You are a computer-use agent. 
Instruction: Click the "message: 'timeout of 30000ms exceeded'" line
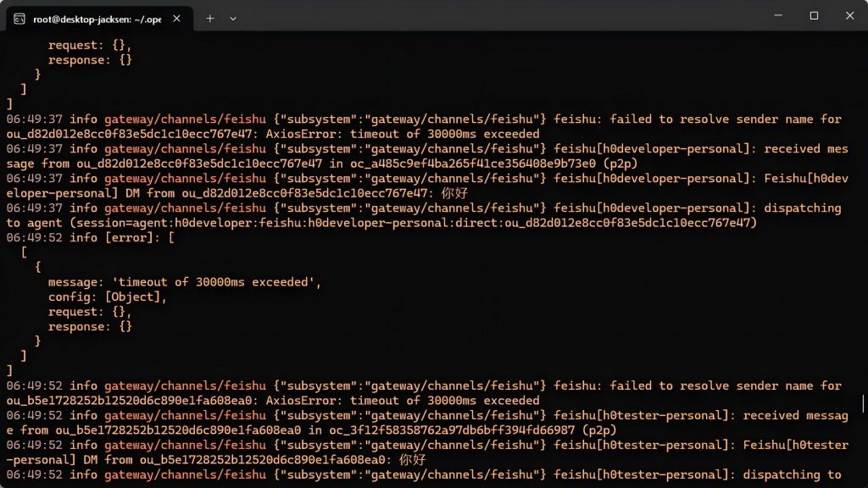[185, 282]
